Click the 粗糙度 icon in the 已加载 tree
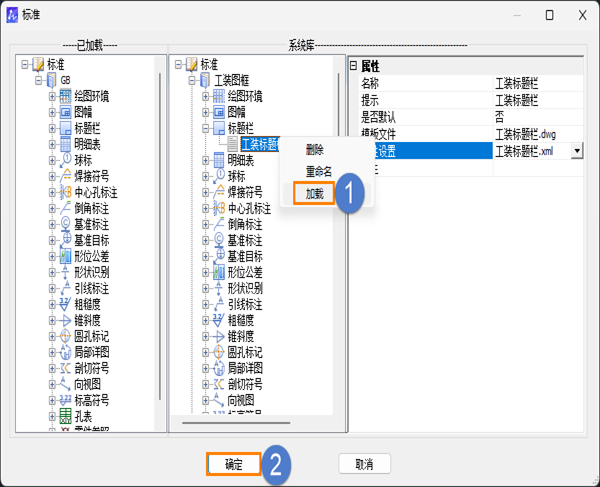This screenshot has width=600, height=487. coord(65,305)
